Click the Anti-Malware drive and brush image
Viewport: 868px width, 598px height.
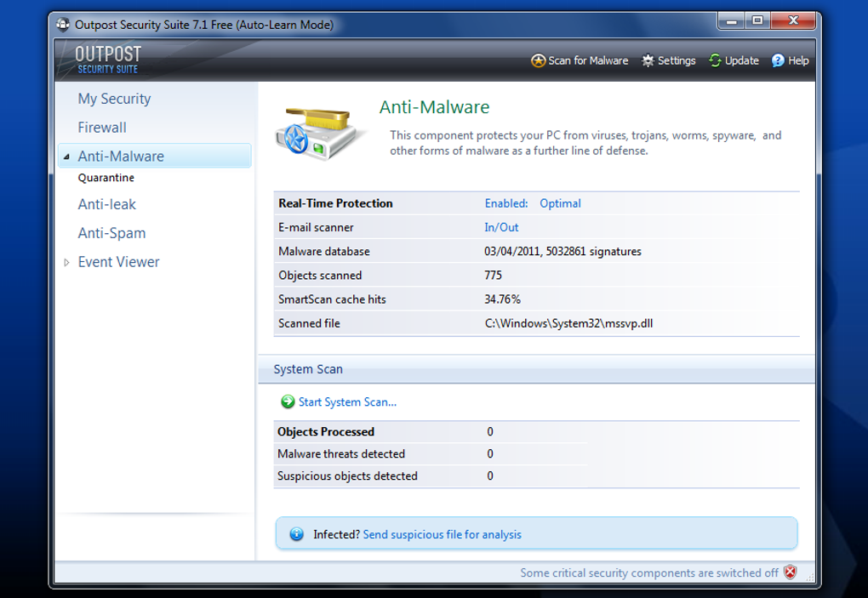(319, 134)
